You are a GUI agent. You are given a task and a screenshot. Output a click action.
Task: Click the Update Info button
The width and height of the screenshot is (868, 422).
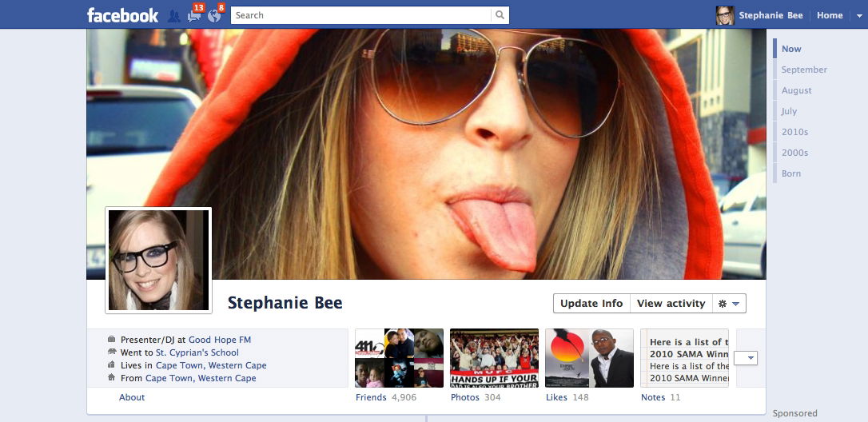pos(591,304)
